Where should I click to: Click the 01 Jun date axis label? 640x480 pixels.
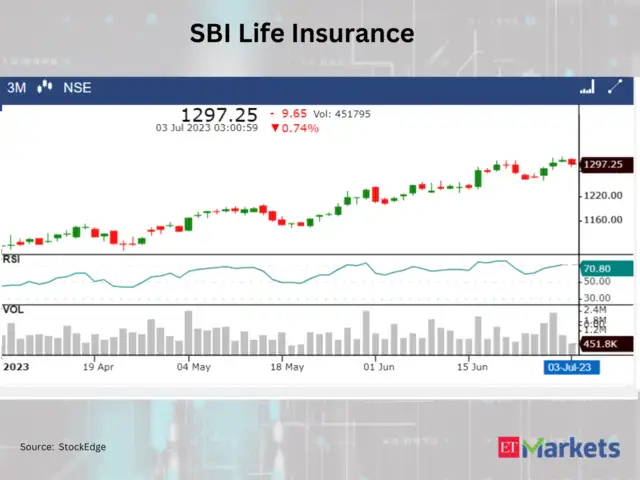(x=379, y=367)
